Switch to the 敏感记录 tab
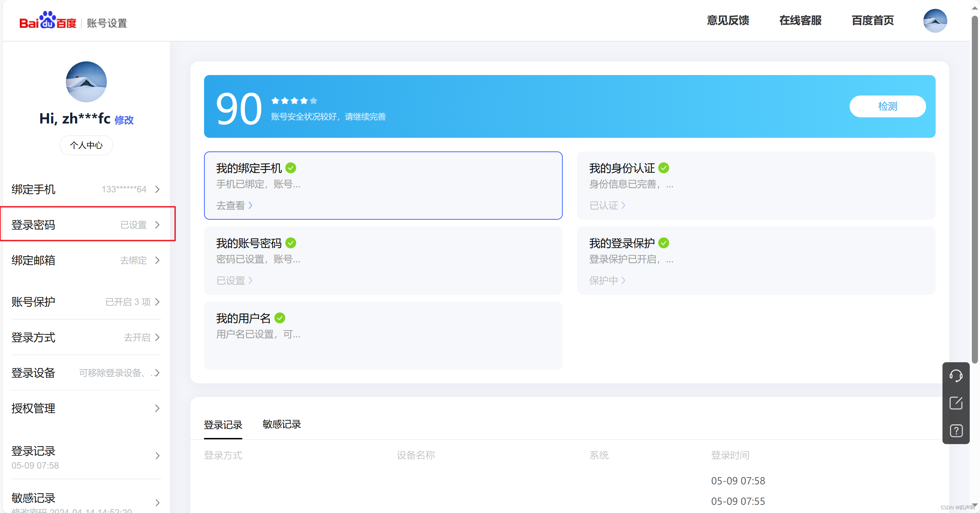The height and width of the screenshot is (513, 980). click(282, 424)
